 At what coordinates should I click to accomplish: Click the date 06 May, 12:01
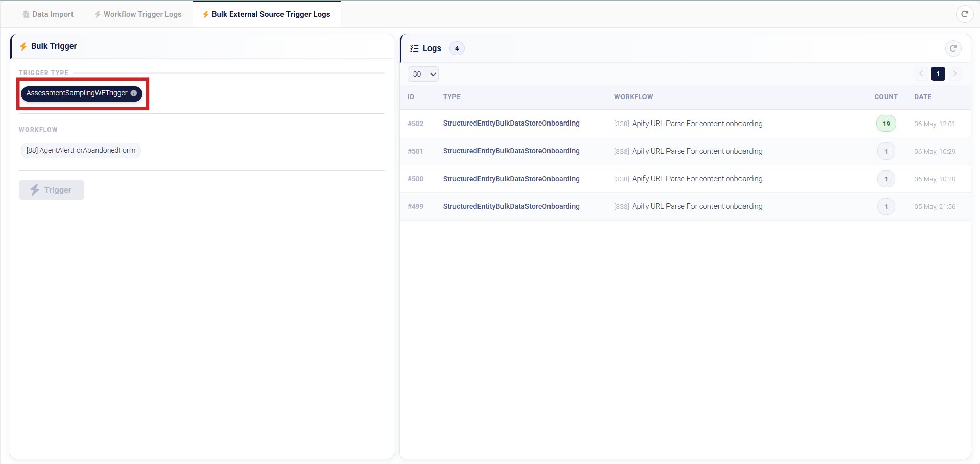pos(935,124)
